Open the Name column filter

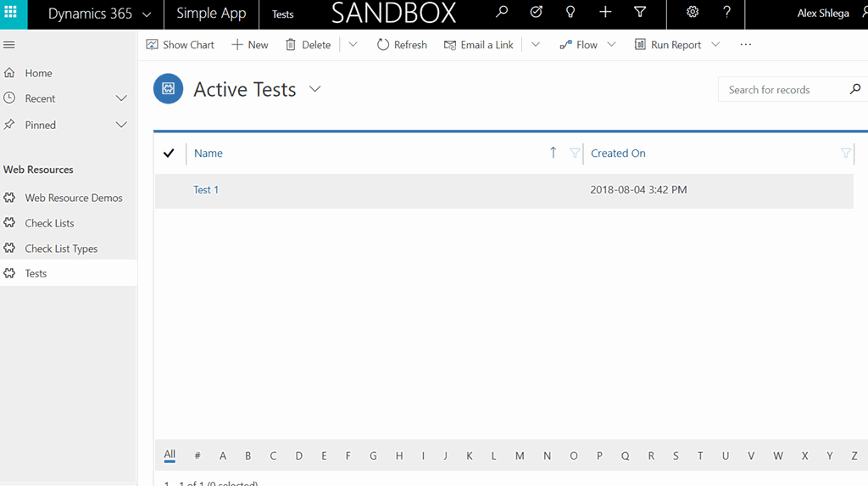click(575, 154)
